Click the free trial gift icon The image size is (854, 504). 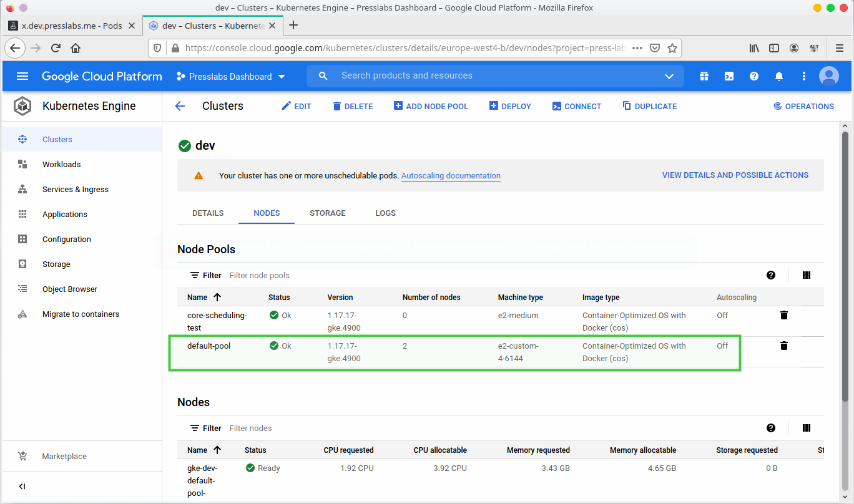pos(704,76)
